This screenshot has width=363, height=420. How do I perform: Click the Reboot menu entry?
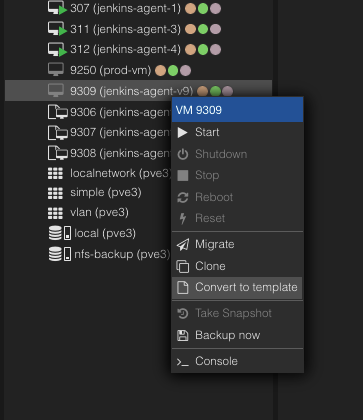(x=237, y=197)
